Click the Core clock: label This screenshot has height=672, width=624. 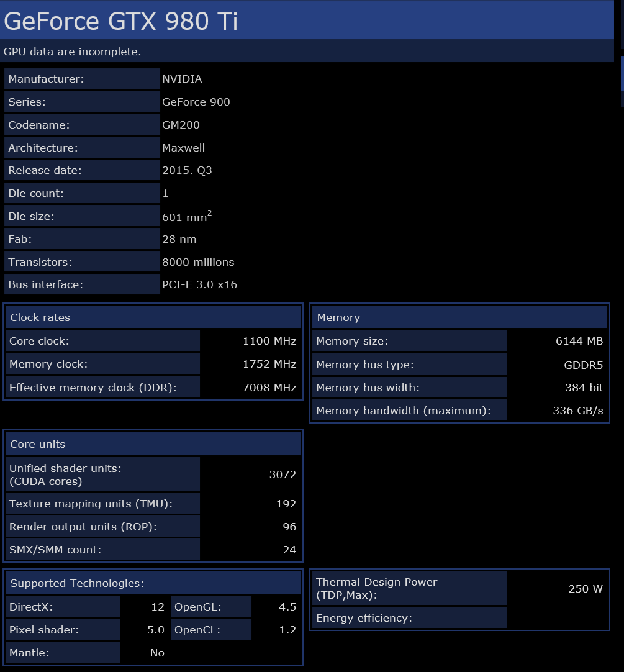coord(103,341)
